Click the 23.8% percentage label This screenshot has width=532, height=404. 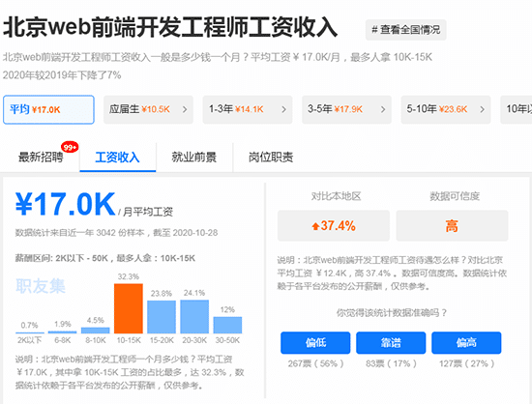pyautogui.click(x=162, y=293)
